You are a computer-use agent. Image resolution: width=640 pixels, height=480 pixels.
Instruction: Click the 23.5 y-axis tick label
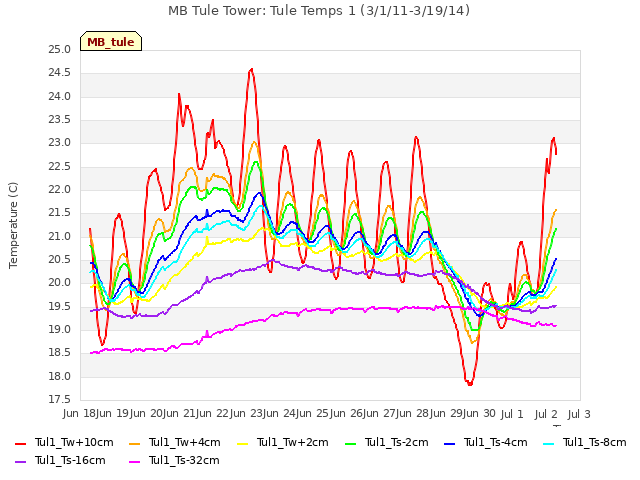click(60, 120)
